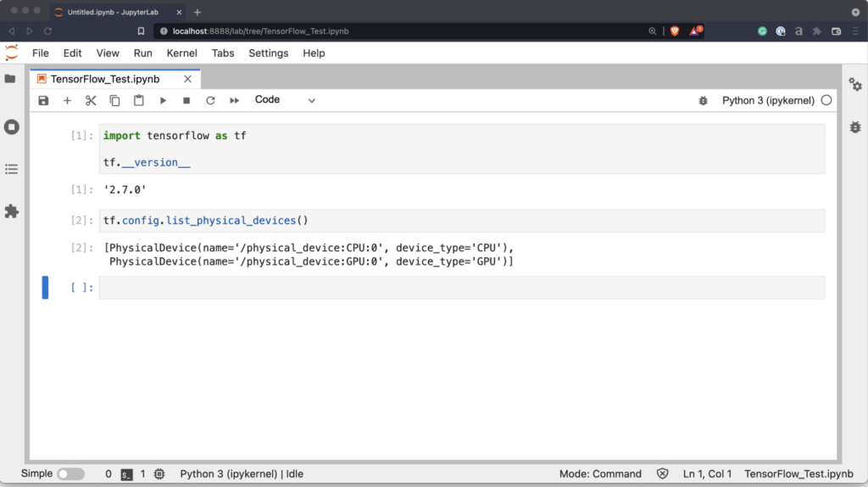Open the View menu

(x=108, y=53)
